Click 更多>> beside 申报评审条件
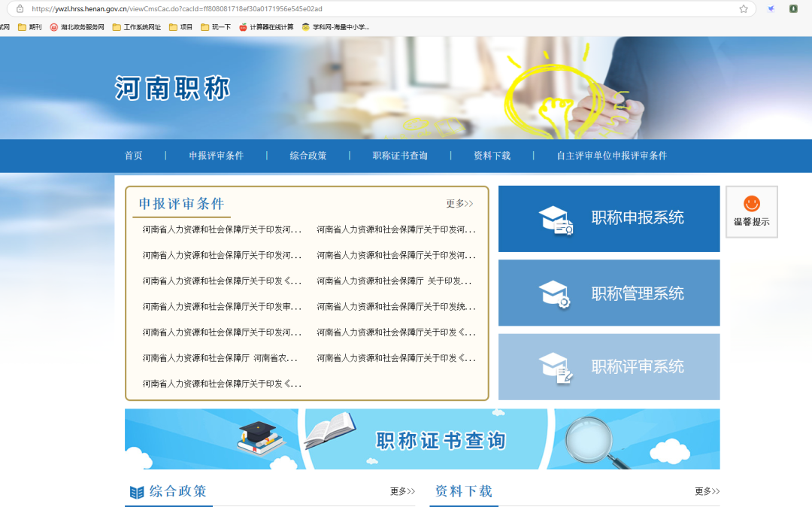 [x=460, y=204]
